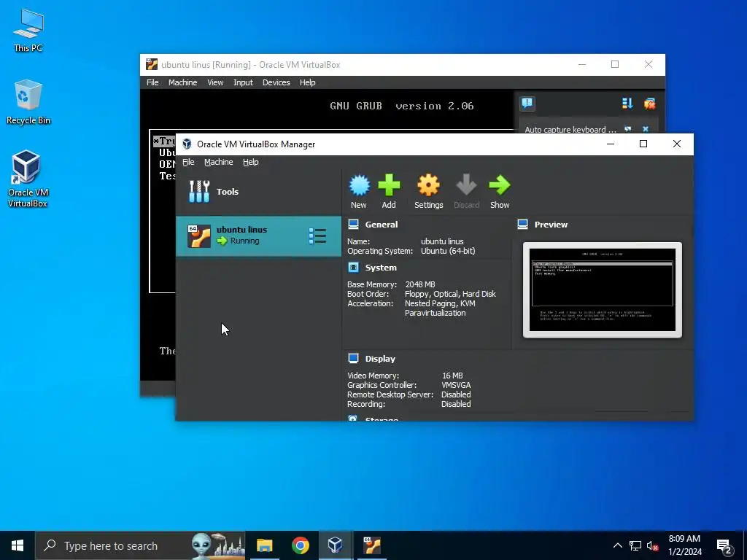Image resolution: width=747 pixels, height=560 pixels.
Task: Open the Windows Start menu
Action: pos(18,545)
